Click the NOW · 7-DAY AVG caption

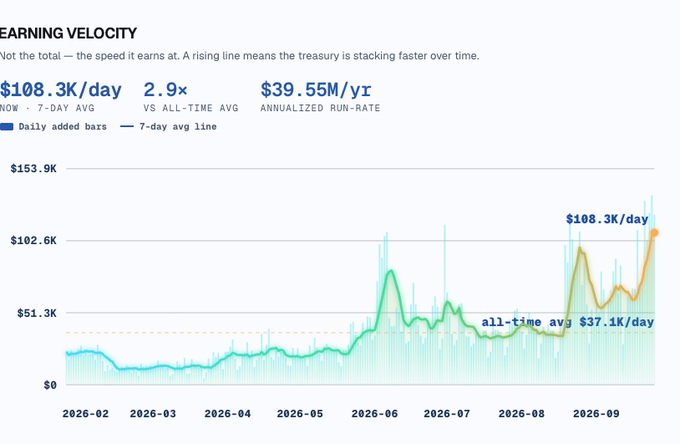pyautogui.click(x=47, y=108)
